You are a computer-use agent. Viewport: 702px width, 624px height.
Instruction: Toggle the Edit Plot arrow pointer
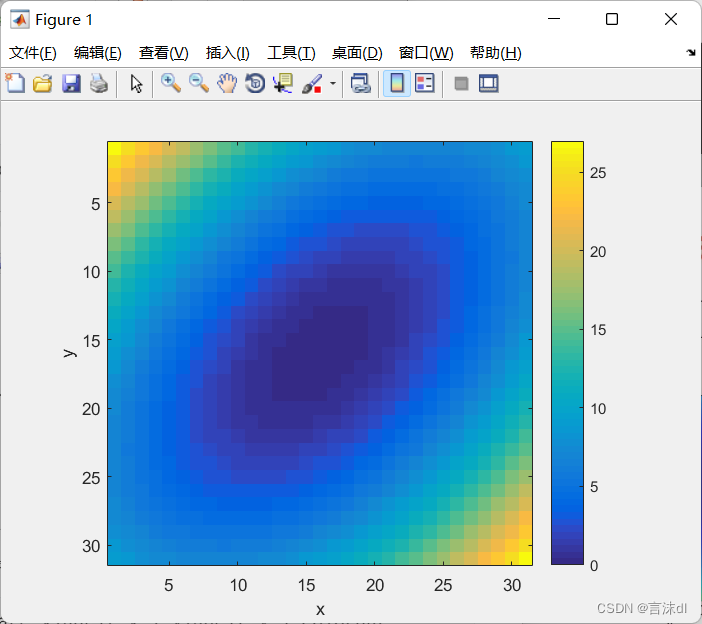pyautogui.click(x=137, y=84)
